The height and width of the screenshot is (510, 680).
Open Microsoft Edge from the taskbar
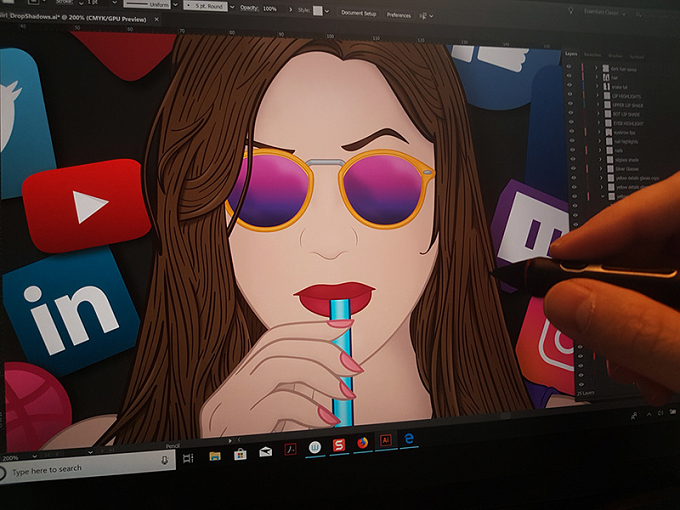(409, 438)
